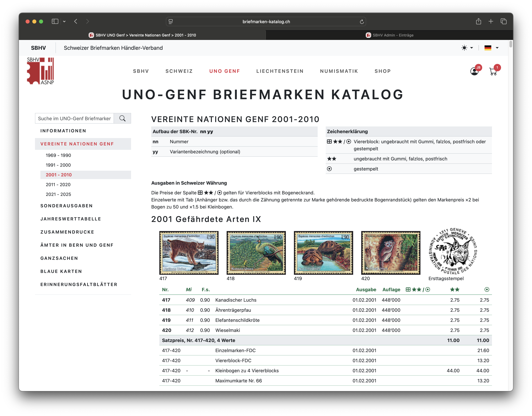Select the 2021 - 2025 period
Screen dimensions: 532x416
59,194
